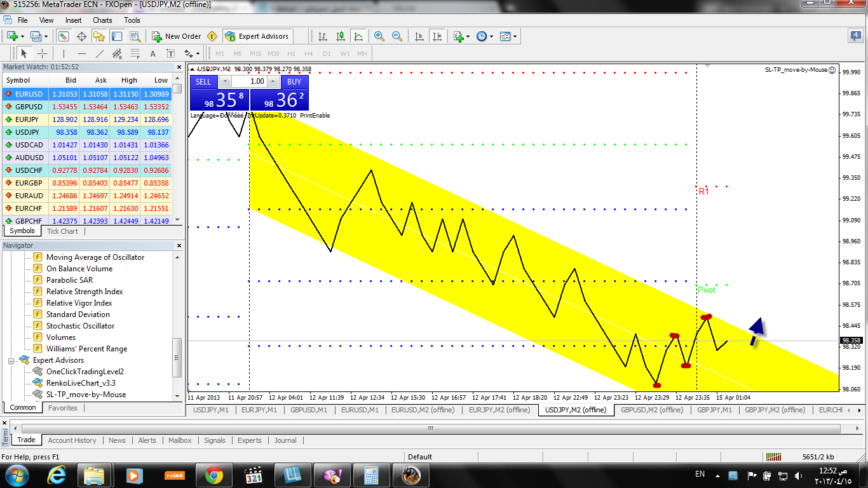Toggle the one-click trading panel triangle
The height and width of the screenshot is (488, 868).
click(x=193, y=68)
